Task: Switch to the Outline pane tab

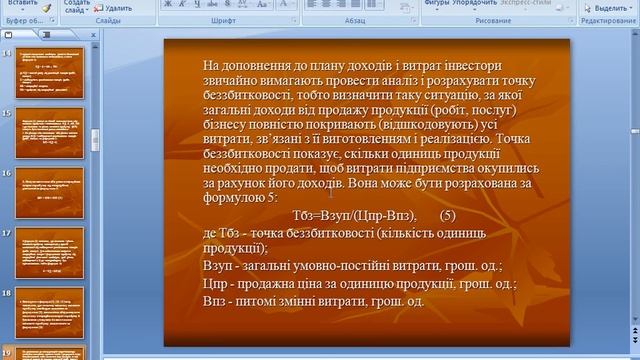Action: (x=47, y=35)
